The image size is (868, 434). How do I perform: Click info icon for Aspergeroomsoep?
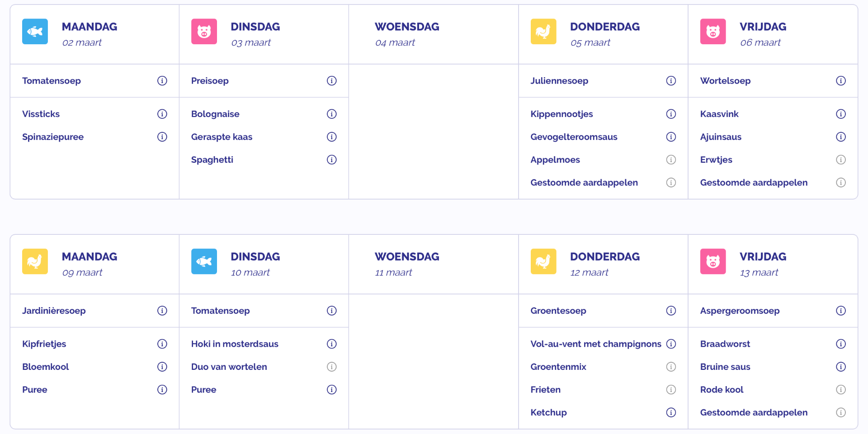click(840, 310)
